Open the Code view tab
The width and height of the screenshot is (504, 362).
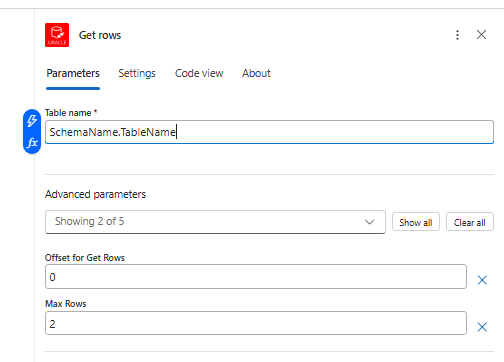pyautogui.click(x=199, y=73)
